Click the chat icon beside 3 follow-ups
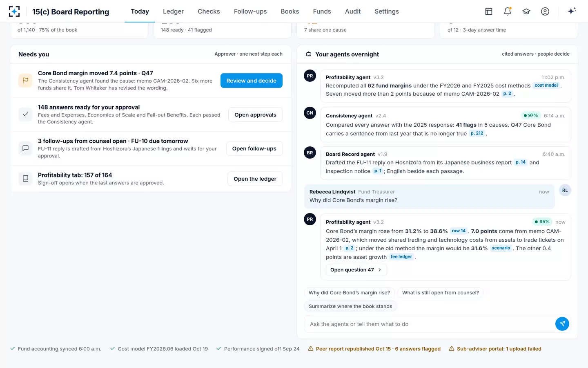This screenshot has width=588, height=368. pyautogui.click(x=25, y=148)
